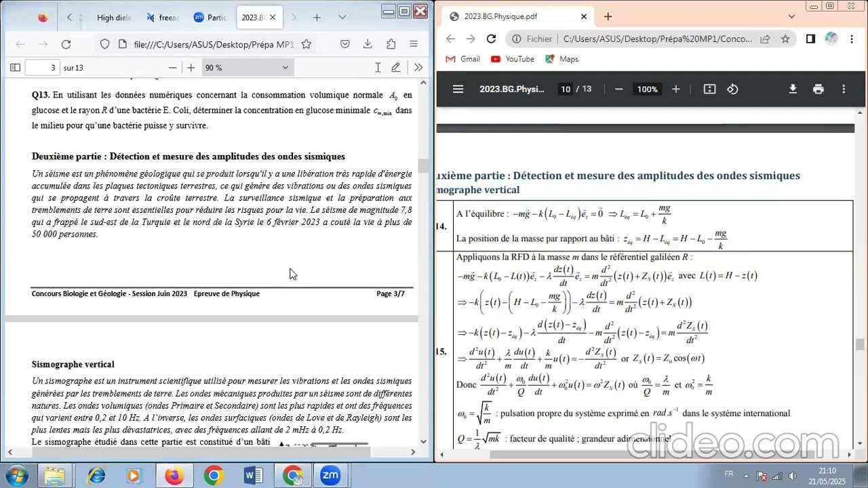Open a new tab in Chrome
The height and width of the screenshot is (488, 868).
pos(608,16)
